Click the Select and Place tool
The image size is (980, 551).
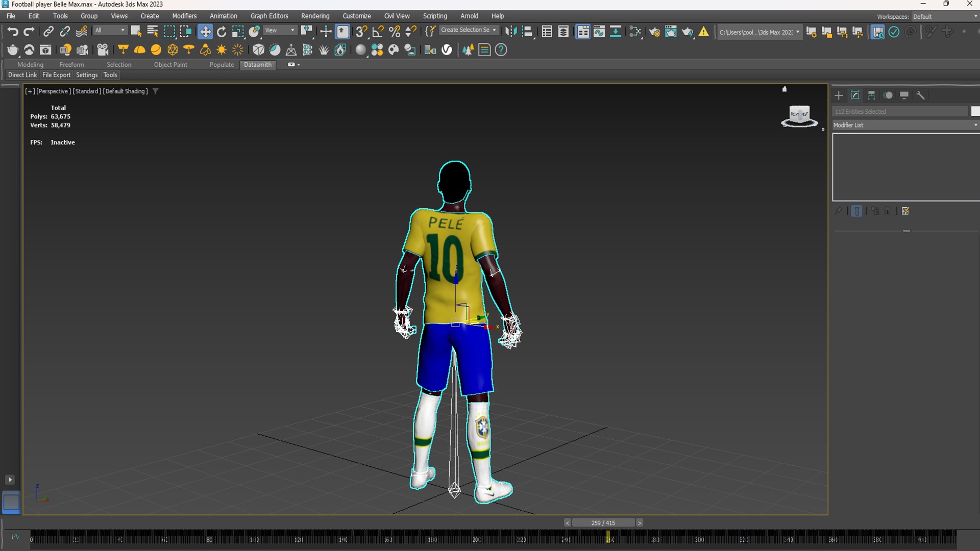click(x=255, y=32)
